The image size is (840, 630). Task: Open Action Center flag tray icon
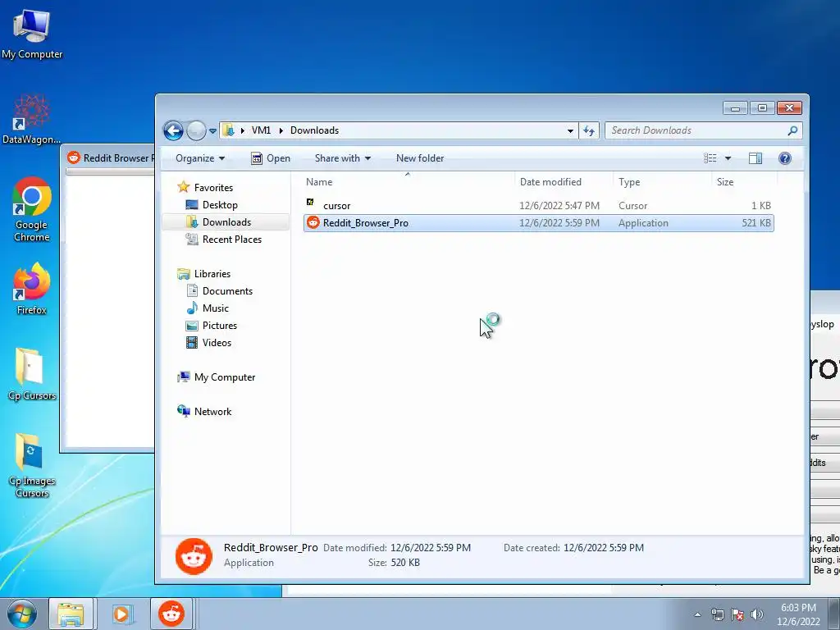pyautogui.click(x=737, y=614)
